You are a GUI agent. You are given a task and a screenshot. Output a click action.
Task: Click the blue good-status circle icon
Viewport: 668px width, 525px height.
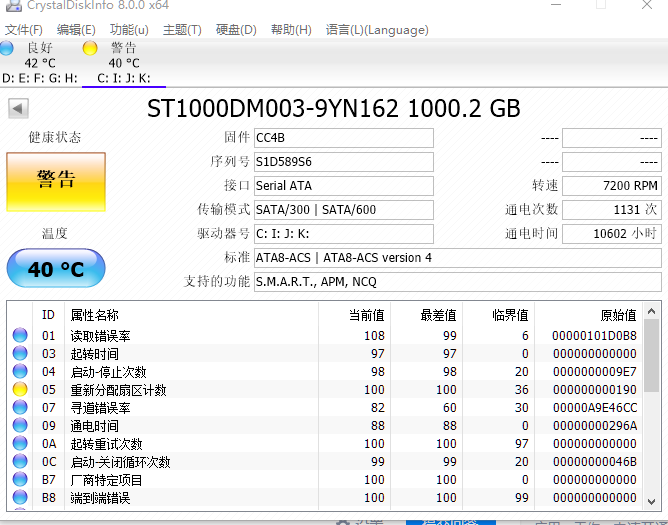coord(6,48)
